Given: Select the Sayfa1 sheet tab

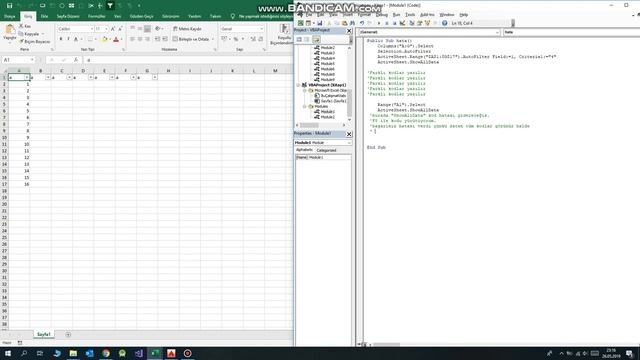Looking at the screenshot, I should (44, 335).
